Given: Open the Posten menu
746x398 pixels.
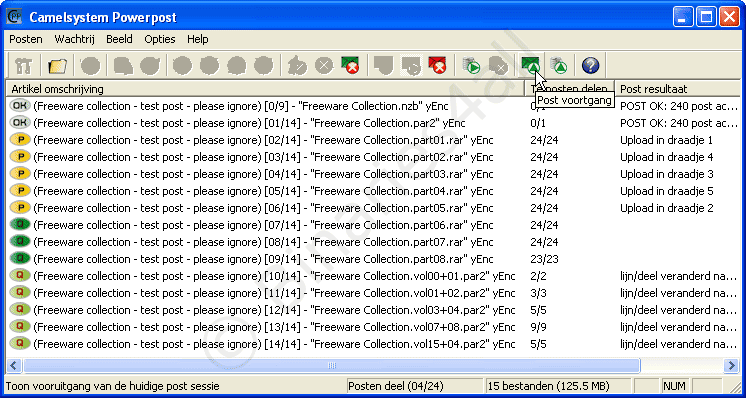Looking at the screenshot, I should [26, 39].
